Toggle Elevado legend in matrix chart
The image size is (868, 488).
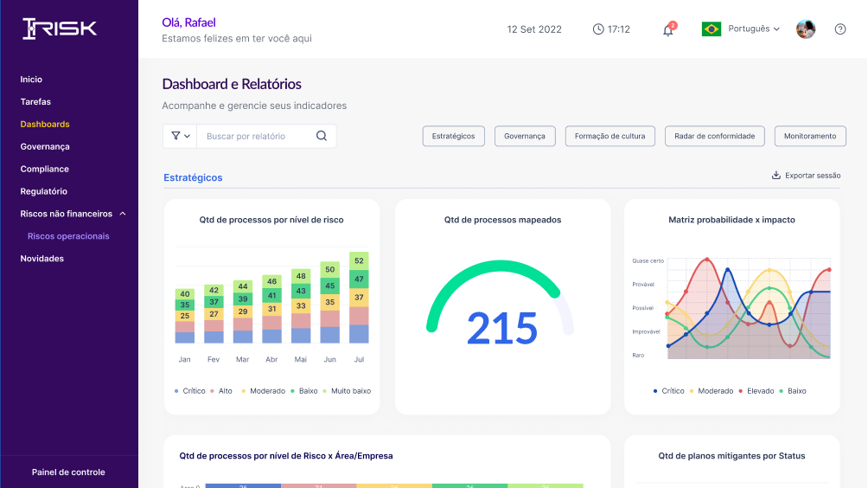[756, 391]
